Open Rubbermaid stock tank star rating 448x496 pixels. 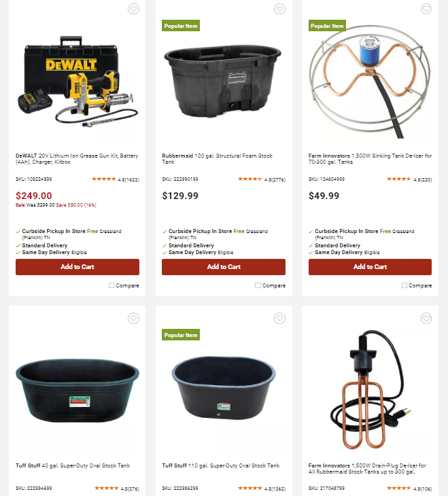[262, 179]
